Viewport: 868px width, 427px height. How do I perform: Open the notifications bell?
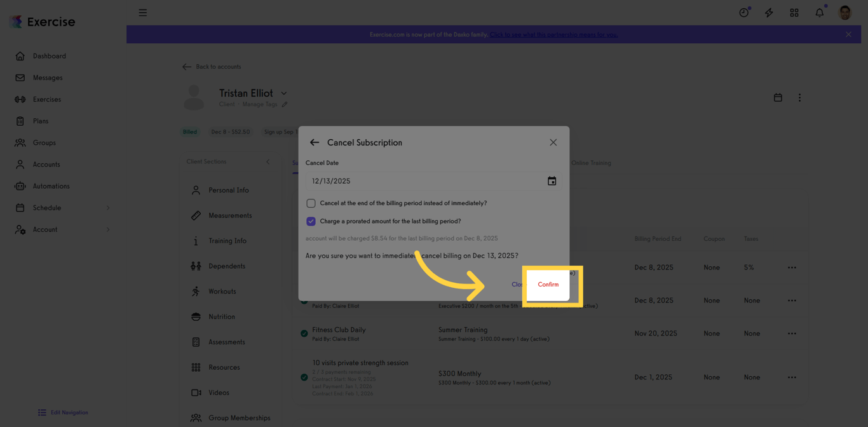(820, 13)
